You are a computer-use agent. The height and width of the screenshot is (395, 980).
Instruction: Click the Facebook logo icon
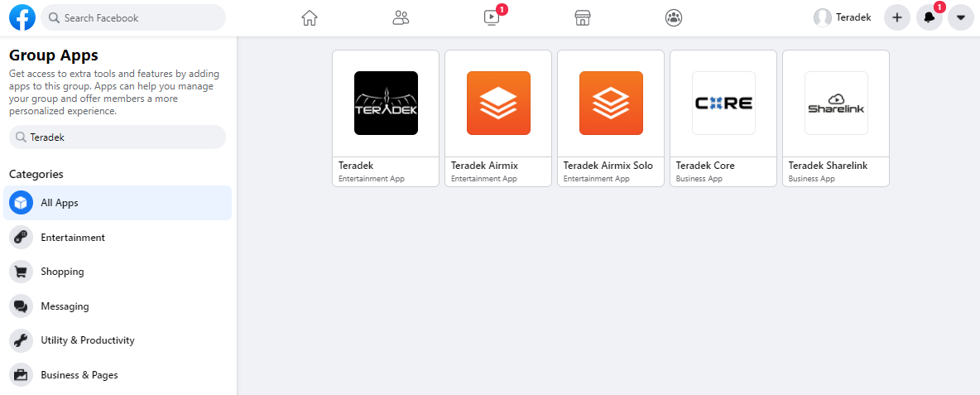pyautogui.click(x=22, y=17)
